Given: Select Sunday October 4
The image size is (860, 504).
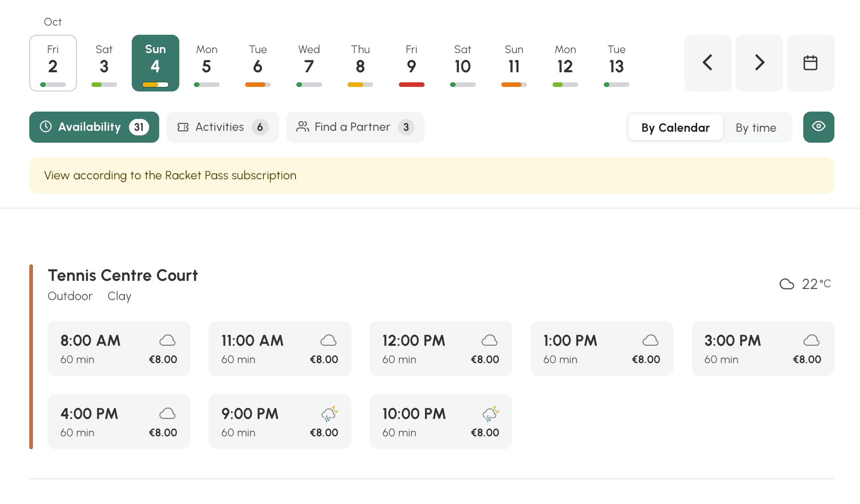Looking at the screenshot, I should click(156, 63).
